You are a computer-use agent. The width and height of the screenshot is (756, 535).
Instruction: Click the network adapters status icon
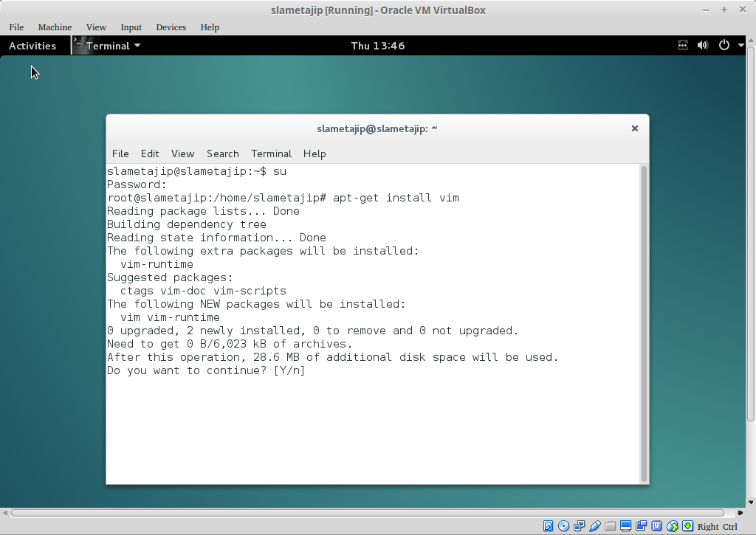coord(579,526)
